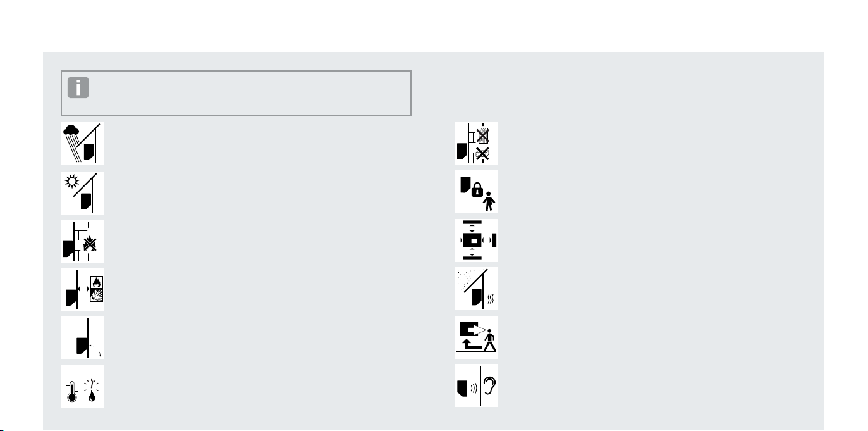
Task: Click the thermometer symbol
Action: pyautogui.click(x=71, y=393)
